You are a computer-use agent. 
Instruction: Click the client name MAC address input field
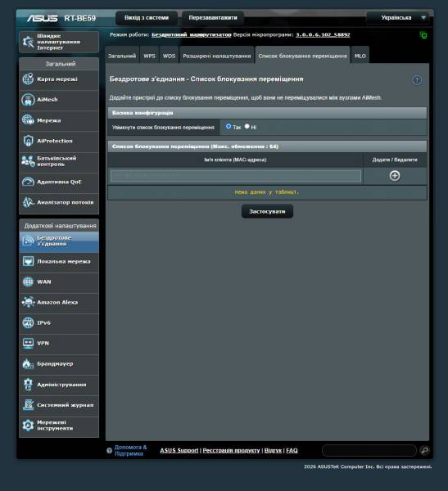236,176
